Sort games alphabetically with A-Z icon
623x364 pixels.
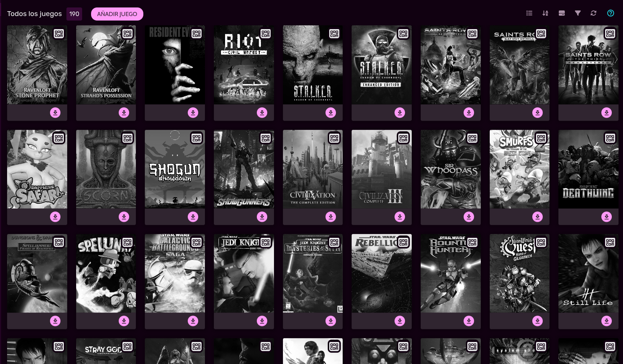(545, 13)
